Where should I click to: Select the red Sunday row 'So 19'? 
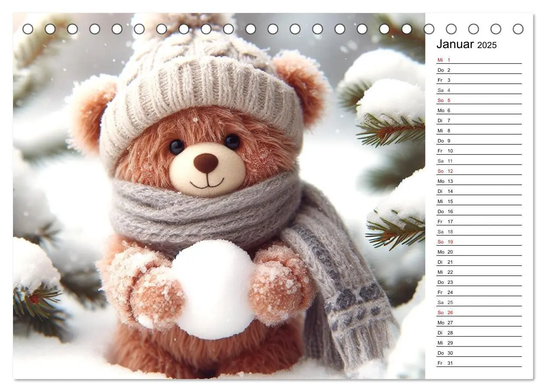coord(479,242)
